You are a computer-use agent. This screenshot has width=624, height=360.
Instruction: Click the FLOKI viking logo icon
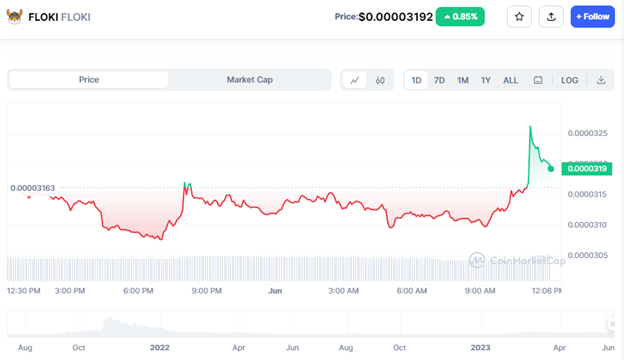(x=14, y=17)
